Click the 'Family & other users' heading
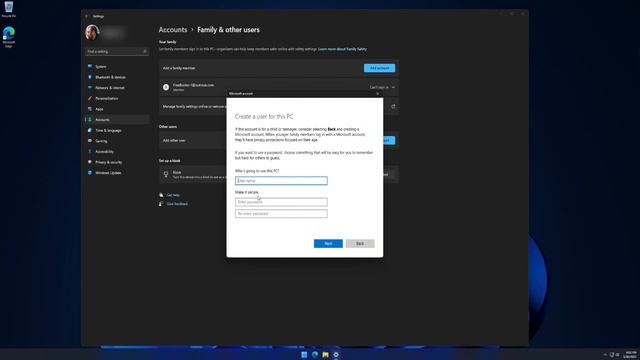The height and width of the screenshot is (360, 640). click(228, 30)
